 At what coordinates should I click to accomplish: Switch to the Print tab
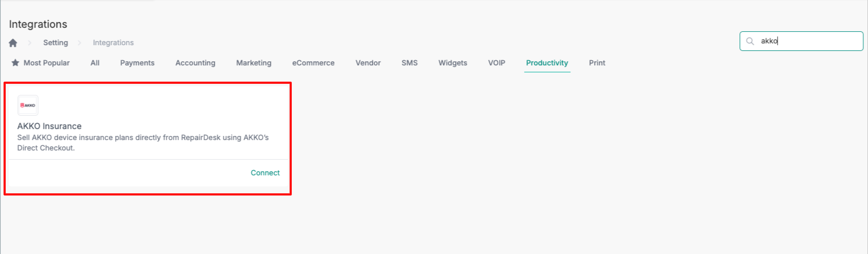(597, 63)
